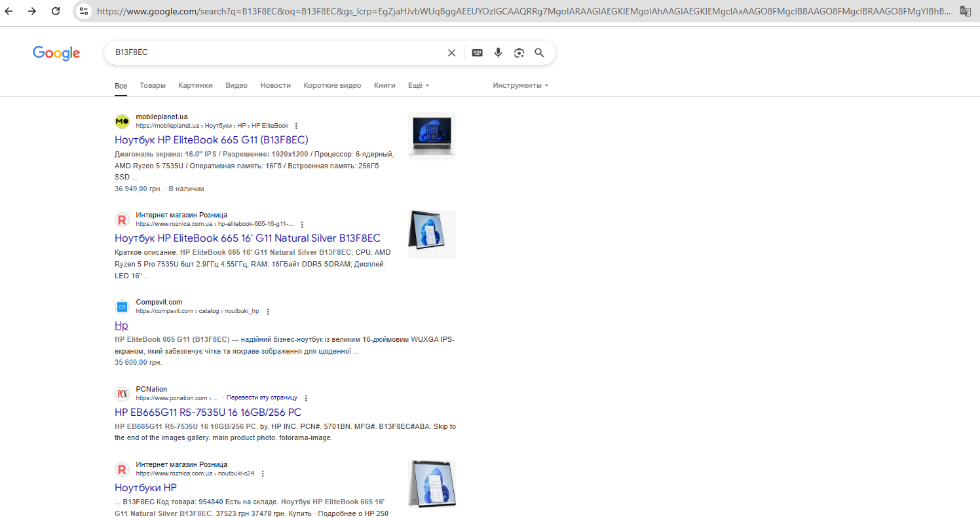Click the thumbnail beside the Natural Silver B13F8EC result
Image resolution: width=980 pixels, height=518 pixels.
click(x=432, y=234)
